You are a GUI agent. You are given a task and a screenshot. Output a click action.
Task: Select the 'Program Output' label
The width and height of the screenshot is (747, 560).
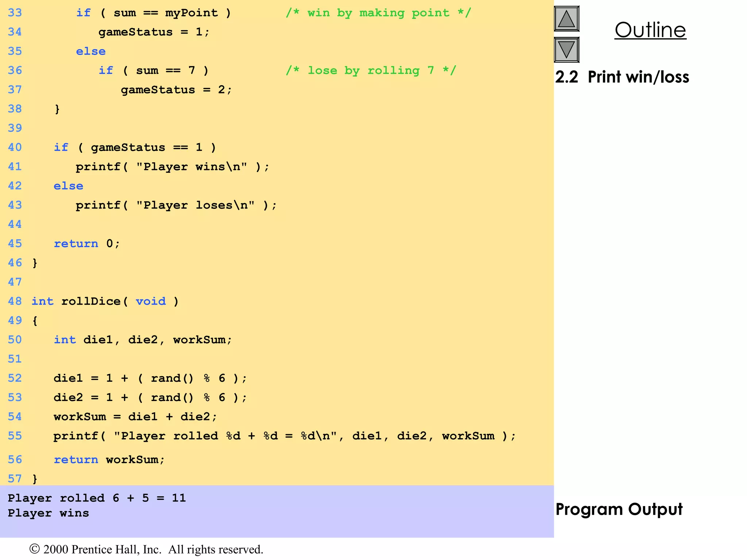[x=619, y=509]
